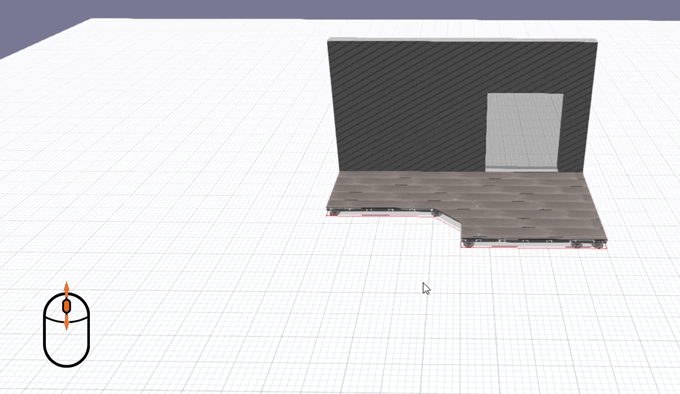Select the right front trim of the platform

[533, 243]
